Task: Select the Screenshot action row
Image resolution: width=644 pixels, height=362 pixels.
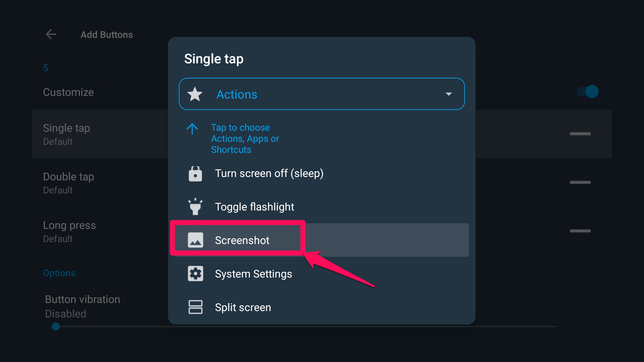Action: pos(242,240)
